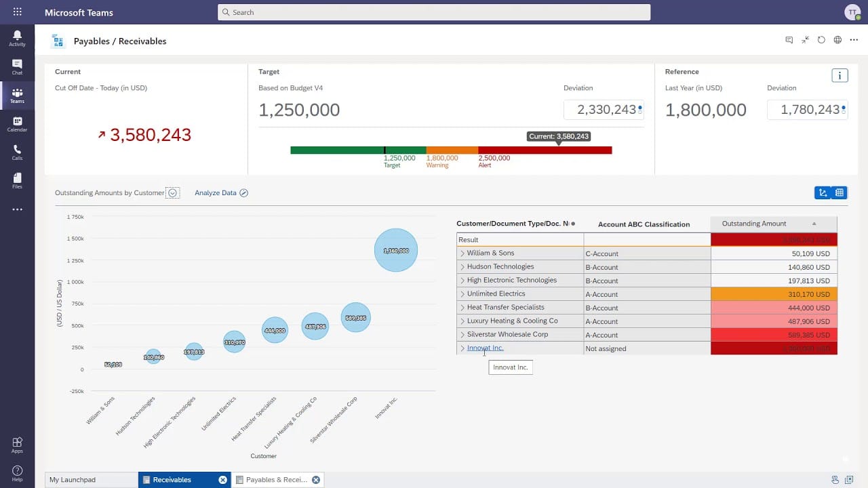Switch to the My Launchpad tab
Screen dimensions: 868x488
click(91, 480)
